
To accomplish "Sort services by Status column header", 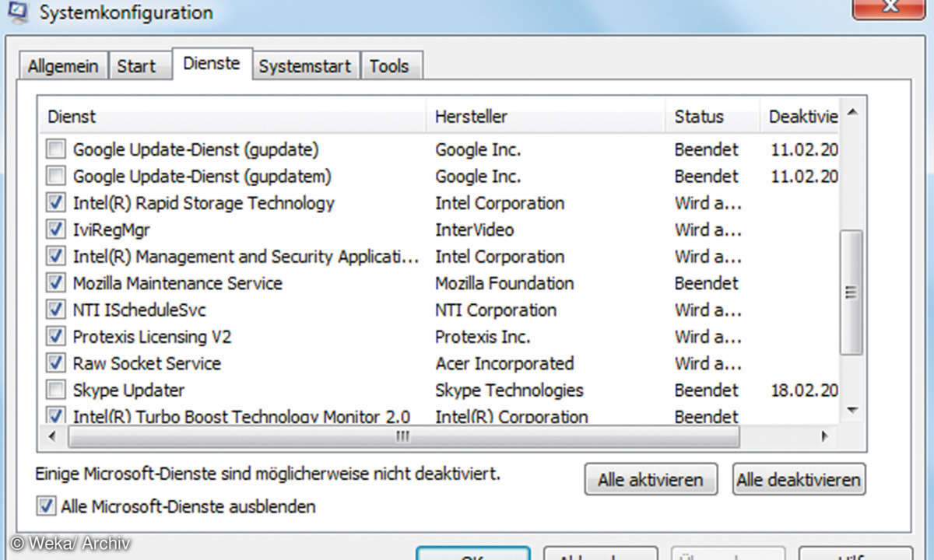I will point(711,117).
